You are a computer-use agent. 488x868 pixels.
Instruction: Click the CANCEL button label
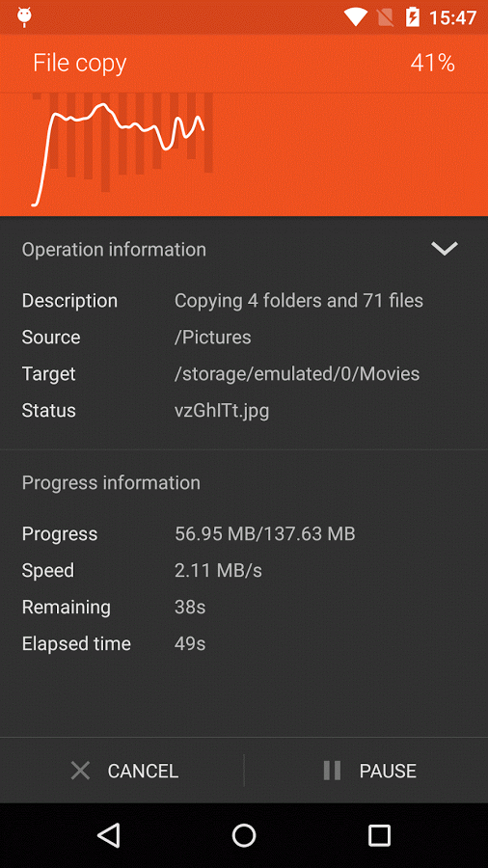pyautogui.click(x=143, y=772)
